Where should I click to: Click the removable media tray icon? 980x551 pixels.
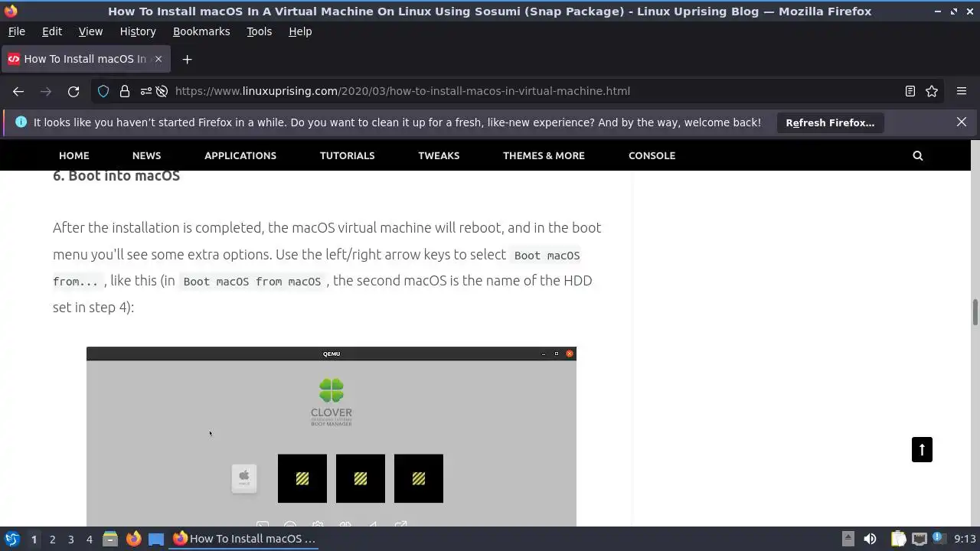[x=848, y=539]
